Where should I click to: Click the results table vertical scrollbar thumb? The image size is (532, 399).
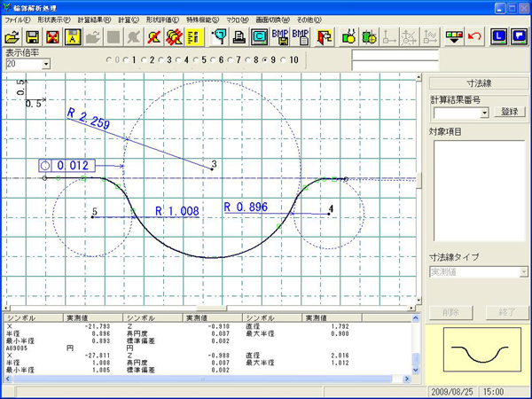[x=415, y=358]
